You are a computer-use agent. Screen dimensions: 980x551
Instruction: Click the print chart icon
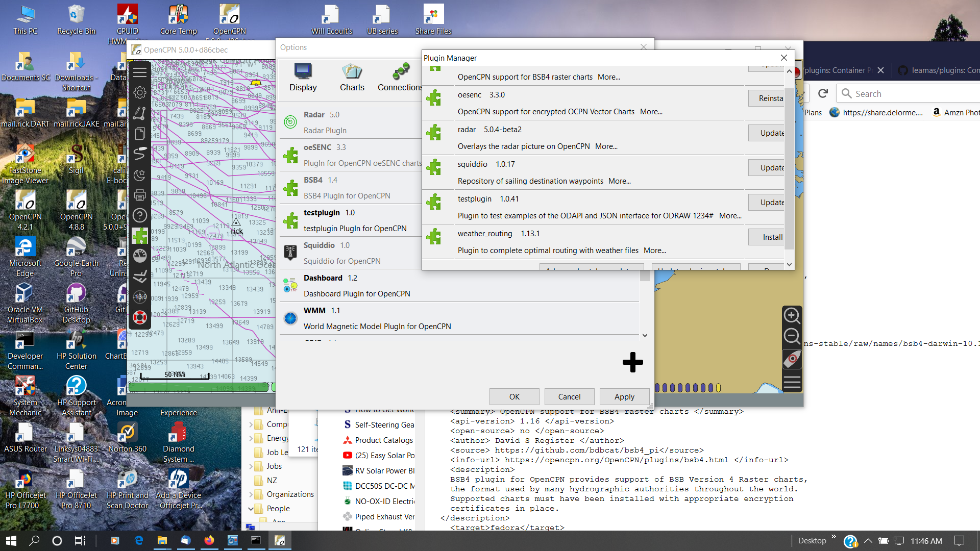[x=140, y=195]
